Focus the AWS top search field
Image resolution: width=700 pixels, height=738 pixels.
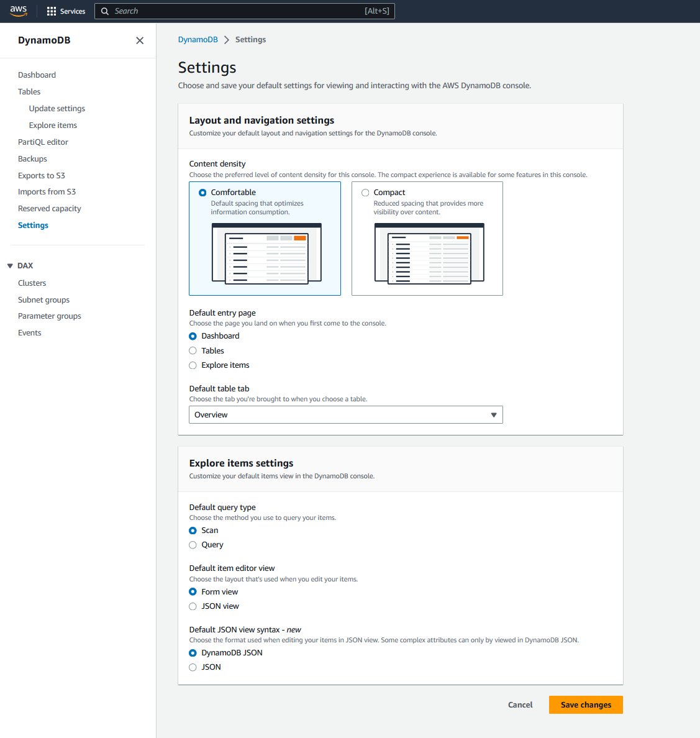pyautogui.click(x=244, y=11)
